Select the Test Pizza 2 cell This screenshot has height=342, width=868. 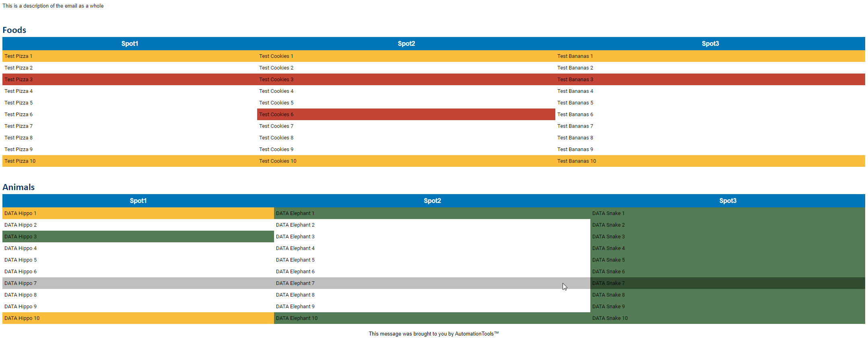[x=130, y=68]
